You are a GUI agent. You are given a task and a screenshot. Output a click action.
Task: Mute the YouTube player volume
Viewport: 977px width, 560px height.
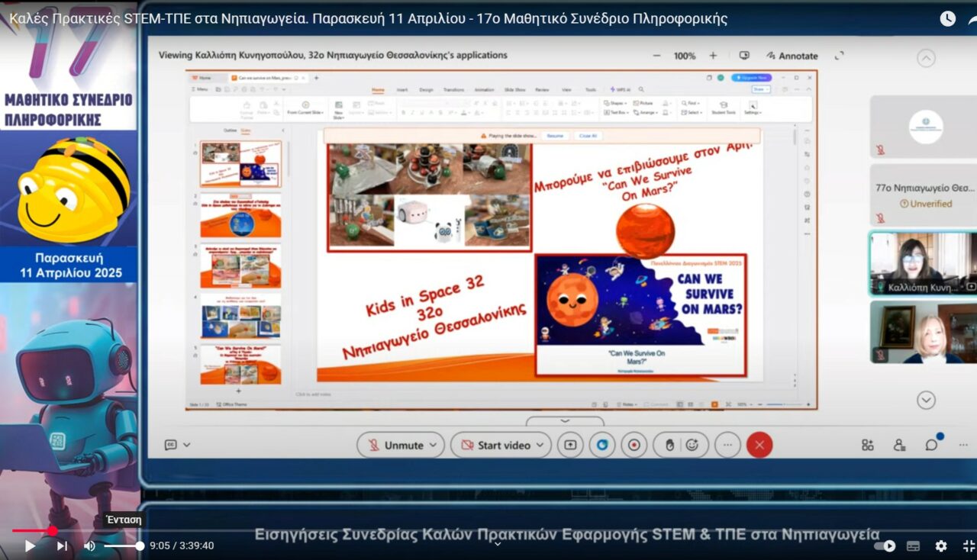(89, 546)
